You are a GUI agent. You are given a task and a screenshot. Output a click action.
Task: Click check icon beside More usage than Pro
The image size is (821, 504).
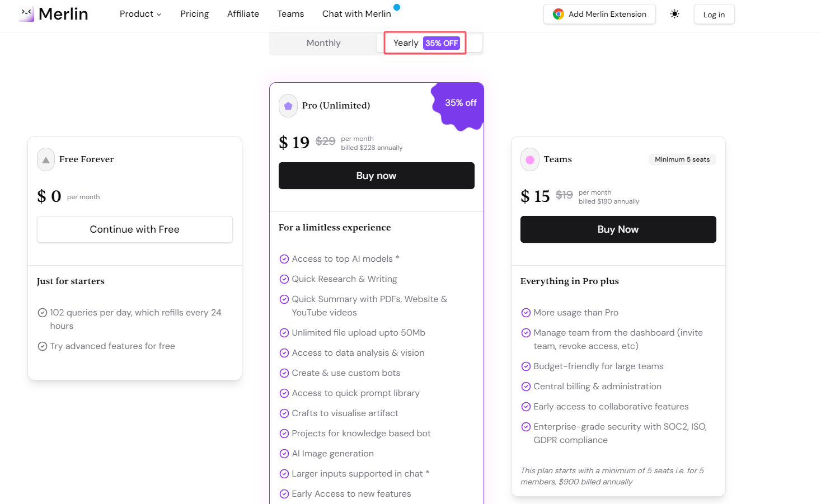pyautogui.click(x=526, y=313)
